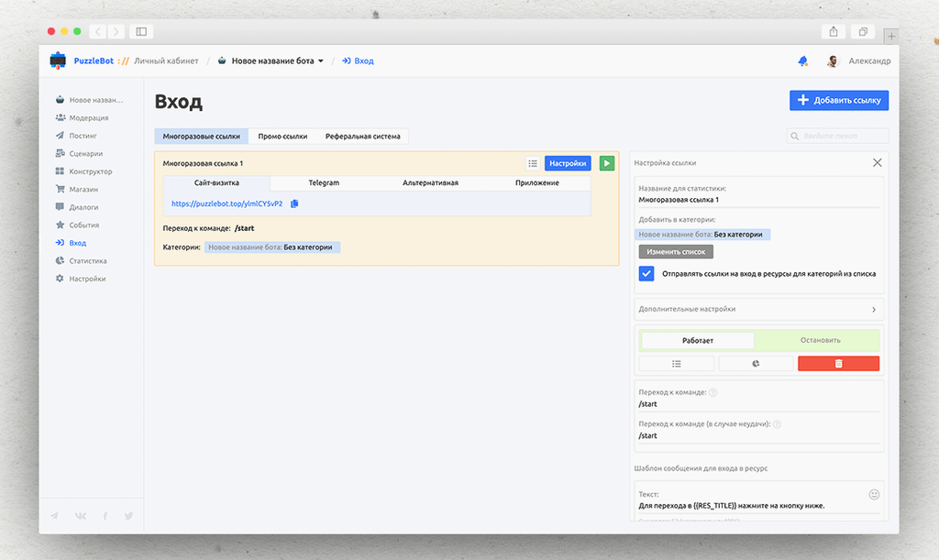The height and width of the screenshot is (560, 939).
Task: Click the Александр user avatar
Action: pos(833,61)
